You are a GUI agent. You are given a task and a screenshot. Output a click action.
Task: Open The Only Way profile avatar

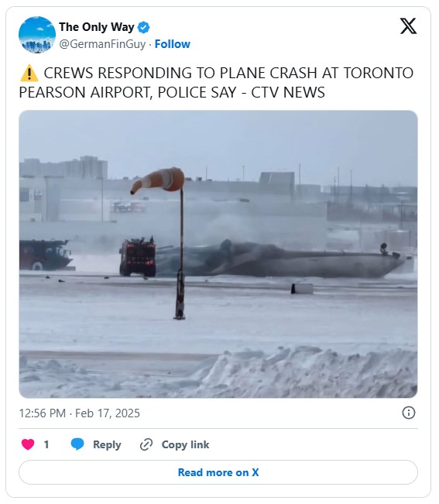click(x=37, y=35)
